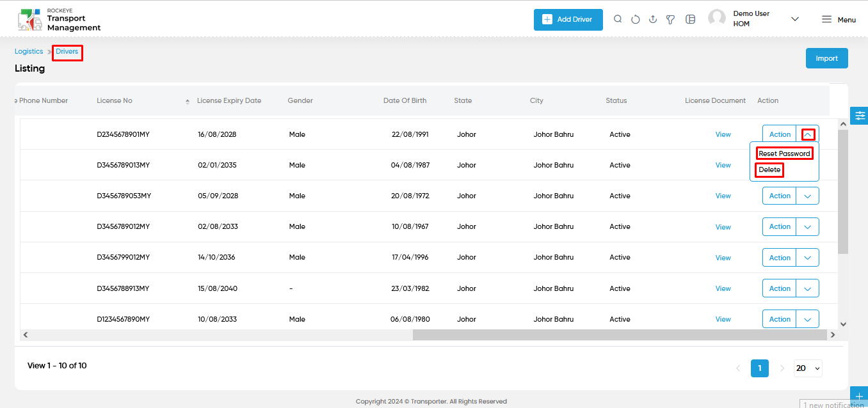Click the View 1 - 10 of 10 text
Image resolution: width=868 pixels, height=408 pixels.
point(57,366)
